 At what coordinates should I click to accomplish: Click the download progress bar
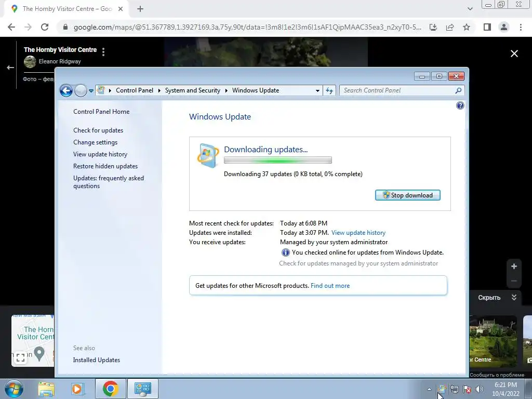[278, 160]
